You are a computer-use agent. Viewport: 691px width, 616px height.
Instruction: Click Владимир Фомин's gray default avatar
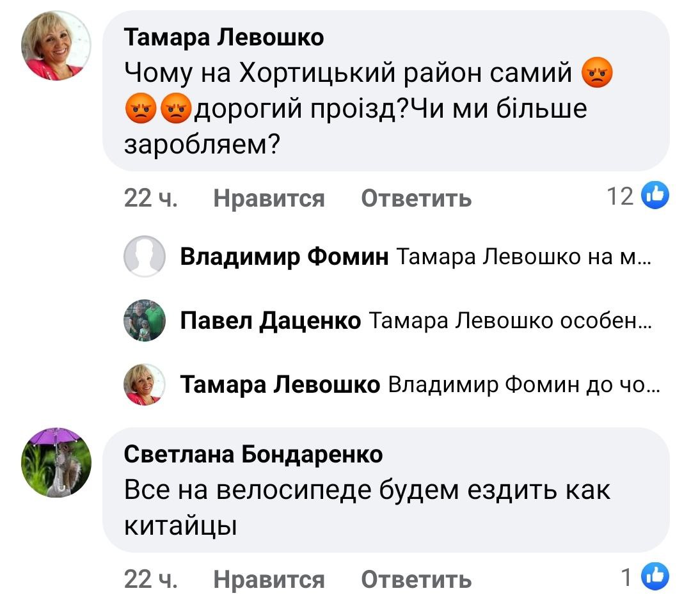pos(144,257)
